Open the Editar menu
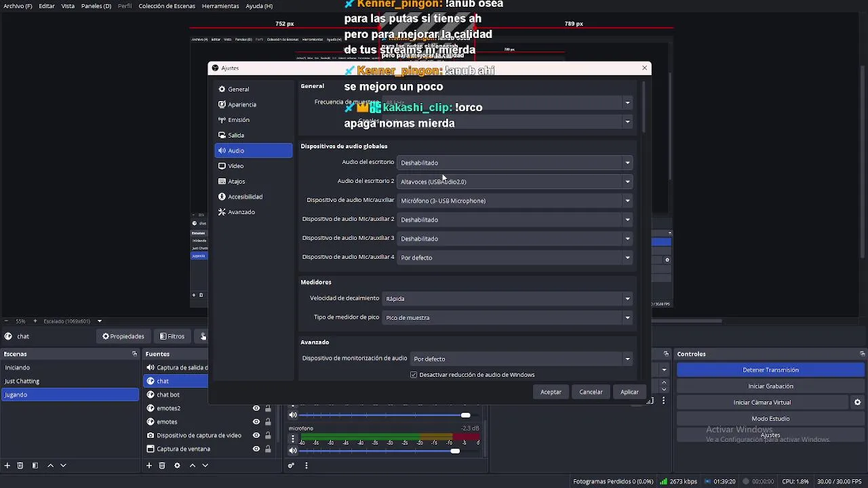 tap(47, 6)
